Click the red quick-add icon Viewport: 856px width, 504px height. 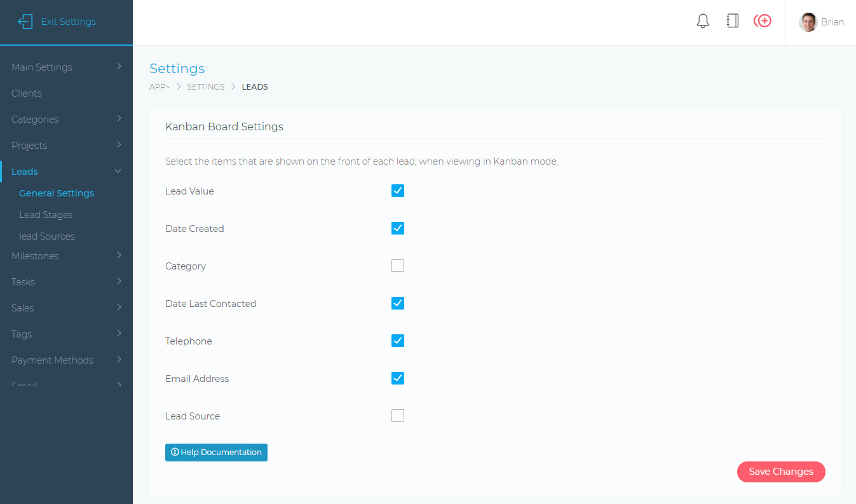click(x=762, y=20)
